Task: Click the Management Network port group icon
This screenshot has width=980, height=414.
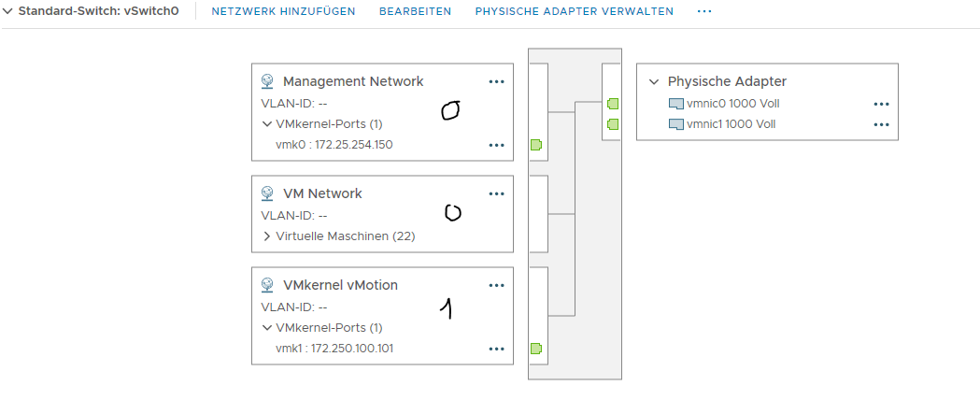Action: [x=267, y=81]
